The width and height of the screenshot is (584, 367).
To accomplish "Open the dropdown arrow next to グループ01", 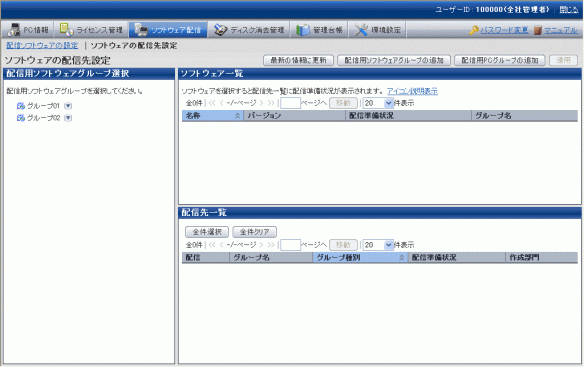I will point(68,106).
